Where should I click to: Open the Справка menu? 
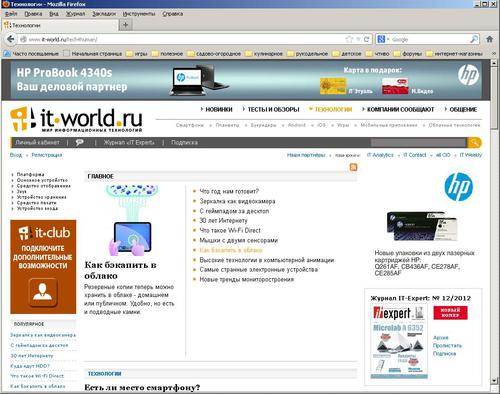coord(173,14)
